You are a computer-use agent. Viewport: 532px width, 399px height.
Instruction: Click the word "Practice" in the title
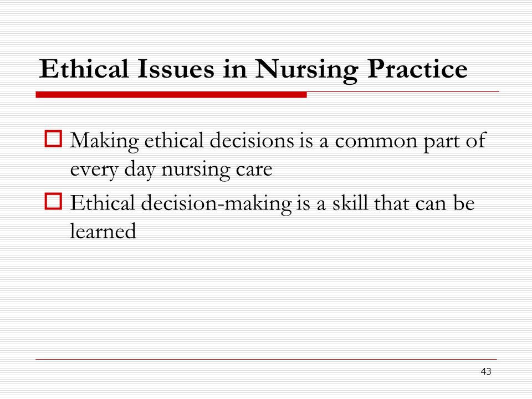click(x=418, y=69)
